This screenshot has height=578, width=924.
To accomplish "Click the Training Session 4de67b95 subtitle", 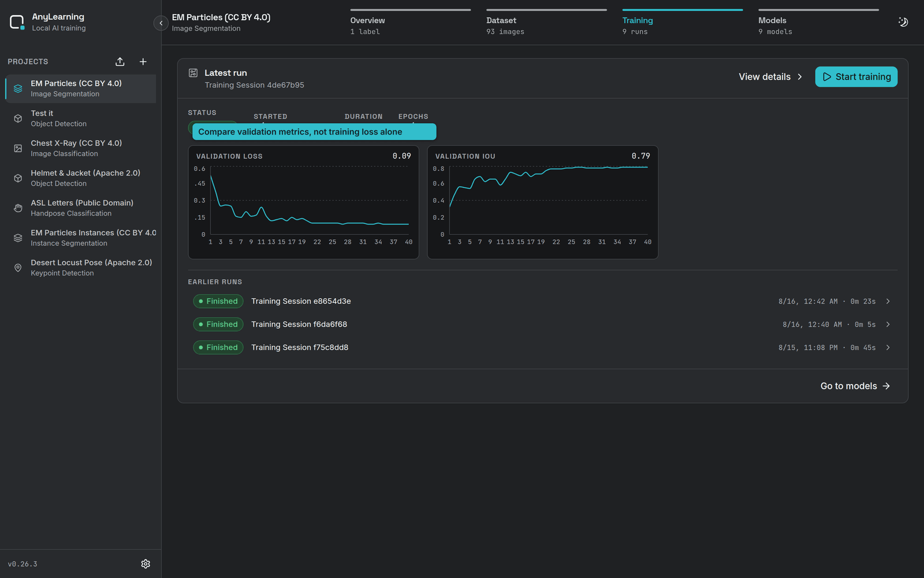I will click(x=255, y=85).
